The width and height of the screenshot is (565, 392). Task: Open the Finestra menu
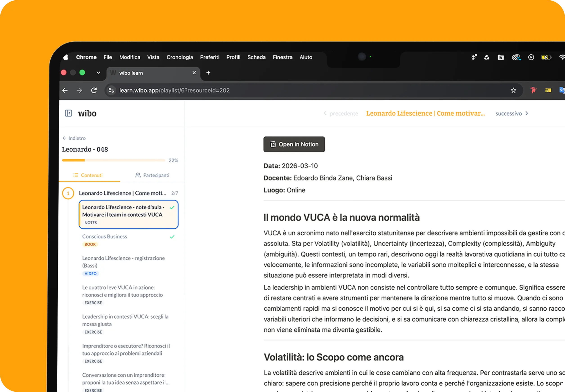pos(283,57)
